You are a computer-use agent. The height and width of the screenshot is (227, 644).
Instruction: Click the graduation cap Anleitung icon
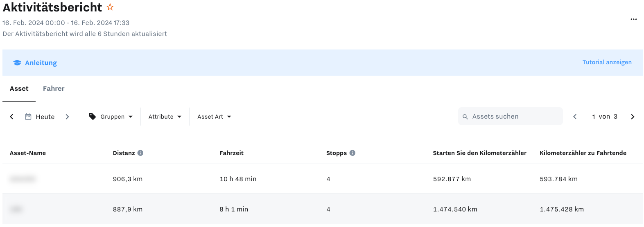point(17,63)
